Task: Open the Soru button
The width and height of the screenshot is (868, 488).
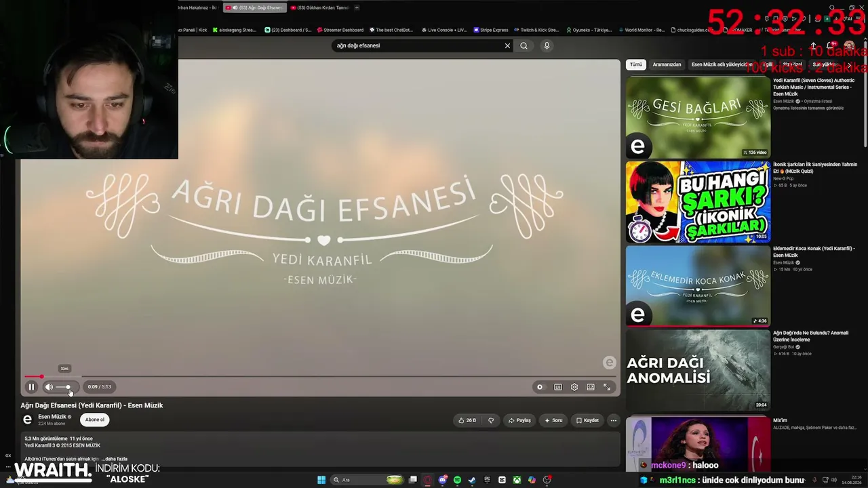Action: click(553, 420)
